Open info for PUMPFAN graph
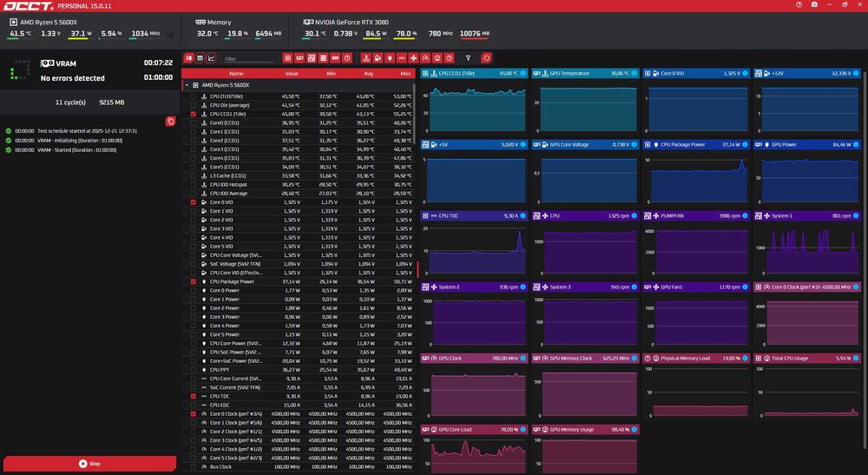The width and height of the screenshot is (868, 475). 745,216
